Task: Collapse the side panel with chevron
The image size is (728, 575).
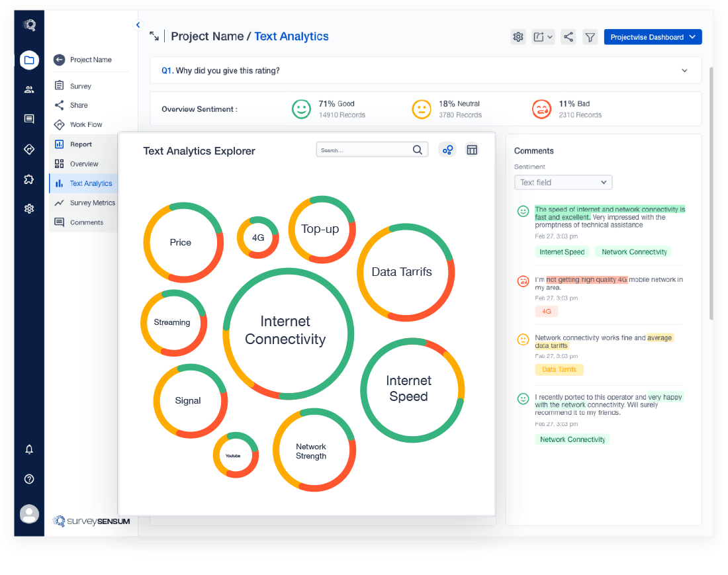Action: tap(138, 25)
